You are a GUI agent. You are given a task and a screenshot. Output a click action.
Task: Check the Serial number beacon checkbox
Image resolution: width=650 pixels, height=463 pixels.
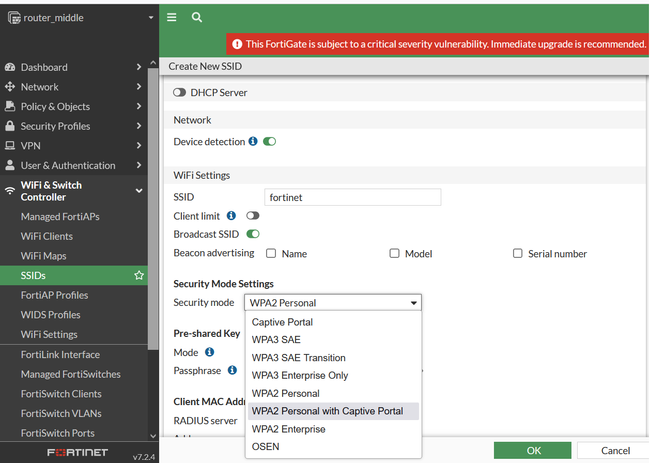click(x=517, y=254)
